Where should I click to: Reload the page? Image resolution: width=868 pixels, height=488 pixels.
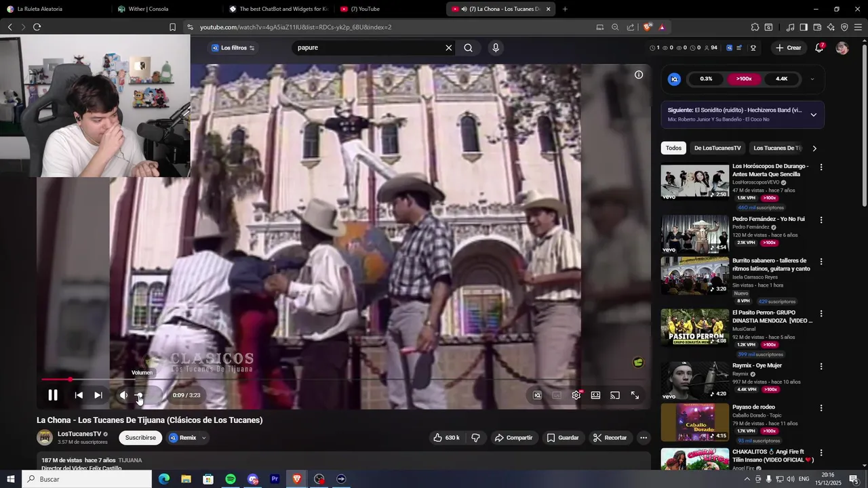tap(37, 27)
